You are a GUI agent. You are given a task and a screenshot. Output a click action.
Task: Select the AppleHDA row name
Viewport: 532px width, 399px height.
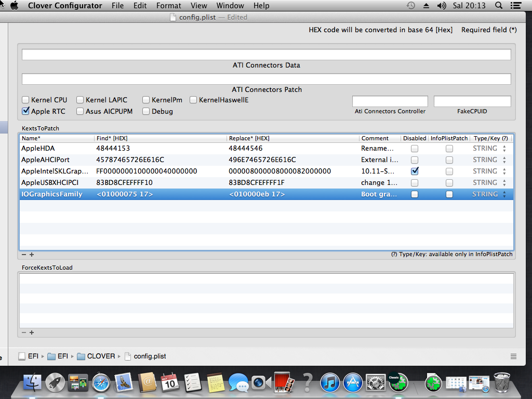(x=38, y=148)
